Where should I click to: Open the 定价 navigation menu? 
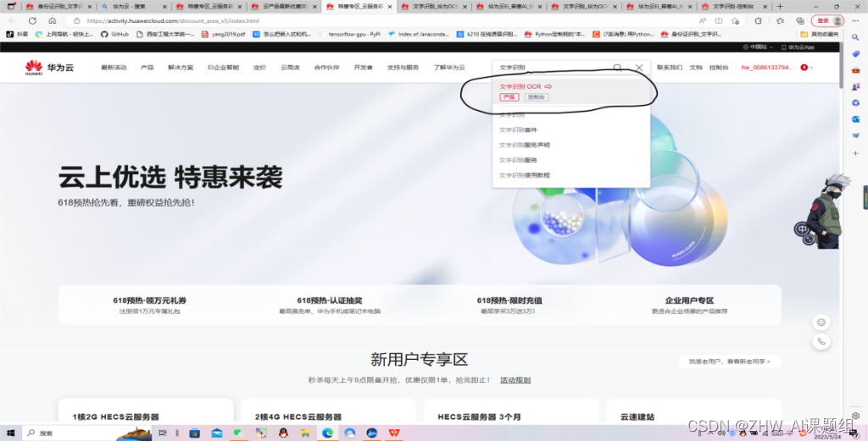[x=259, y=68]
